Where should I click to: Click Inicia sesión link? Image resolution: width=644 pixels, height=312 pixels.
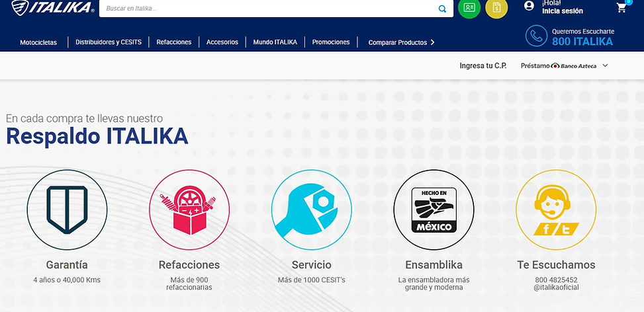[563, 11]
